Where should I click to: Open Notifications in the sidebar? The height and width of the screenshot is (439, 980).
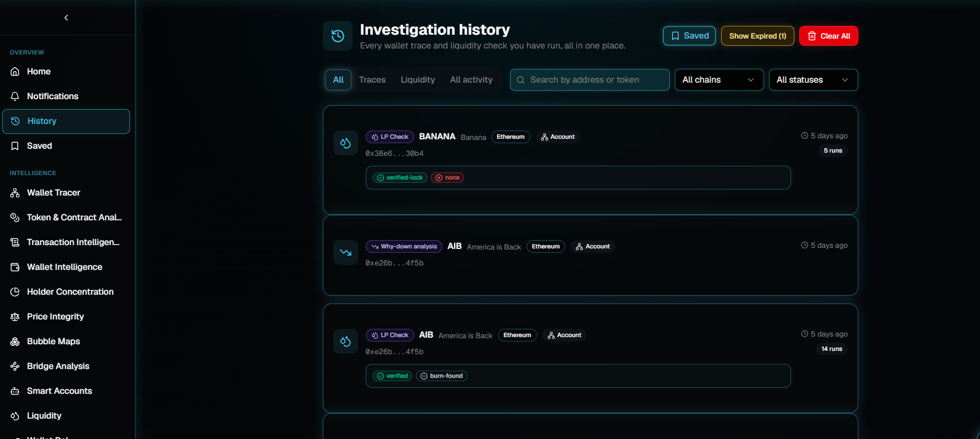pos(66,96)
